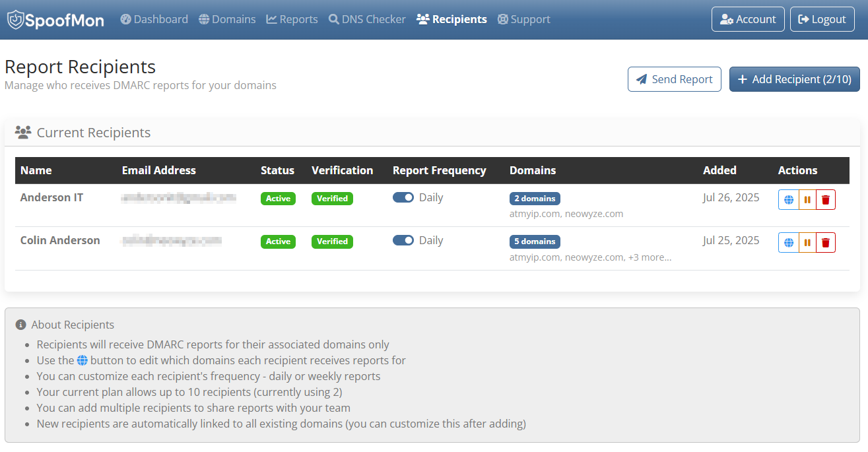Toggle Daily frequency for Colin Anderson
This screenshot has height=452, width=868.
(x=403, y=240)
